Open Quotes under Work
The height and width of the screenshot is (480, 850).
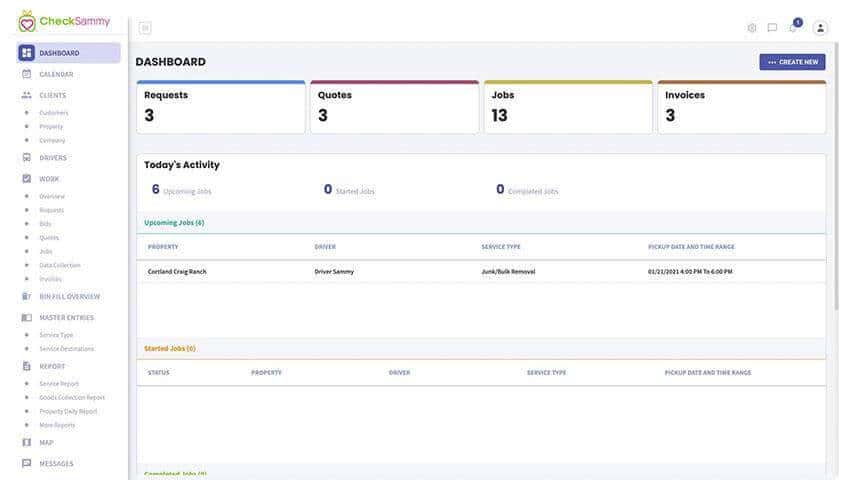[49, 238]
